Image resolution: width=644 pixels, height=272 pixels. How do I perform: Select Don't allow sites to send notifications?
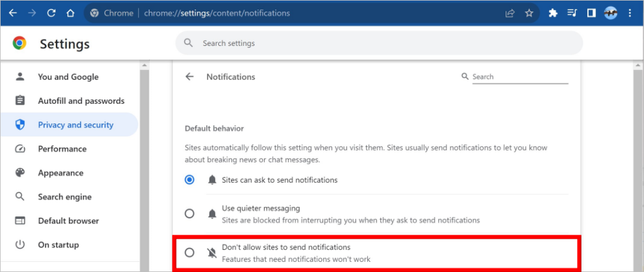tap(189, 252)
